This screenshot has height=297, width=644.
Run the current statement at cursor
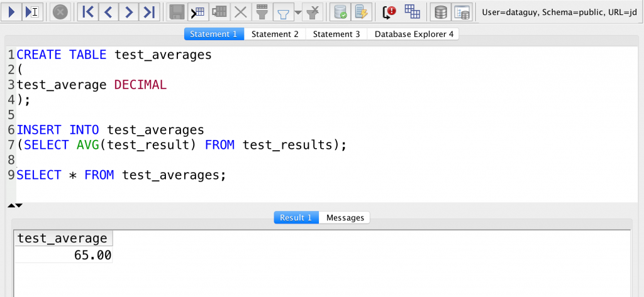[31, 11]
